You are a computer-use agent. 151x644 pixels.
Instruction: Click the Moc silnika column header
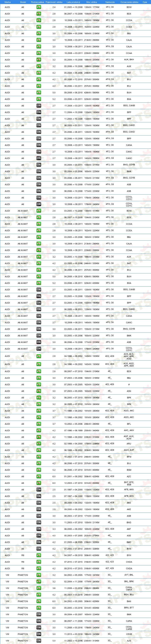tap(92, 2)
